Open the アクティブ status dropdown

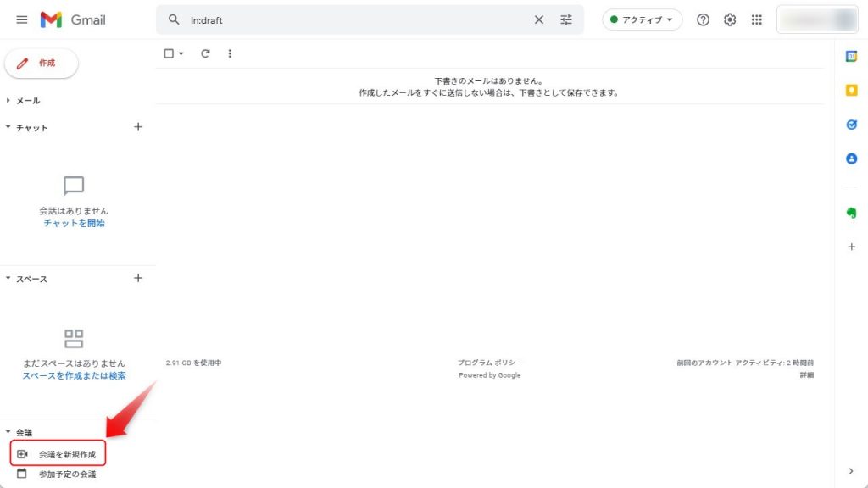[643, 20]
